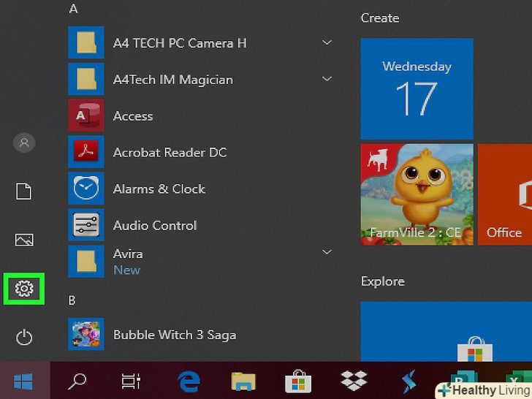Click the letter B section header

[72, 300]
